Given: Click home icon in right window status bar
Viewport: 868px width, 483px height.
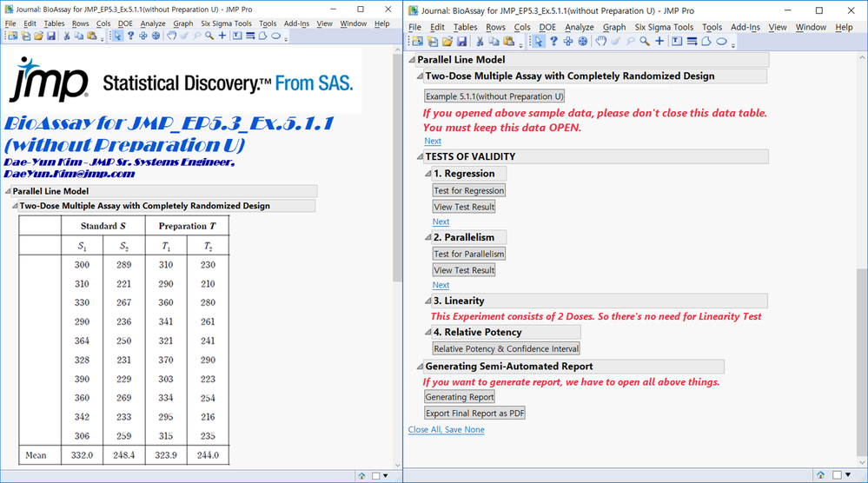Looking at the screenshot, I should (820, 475).
